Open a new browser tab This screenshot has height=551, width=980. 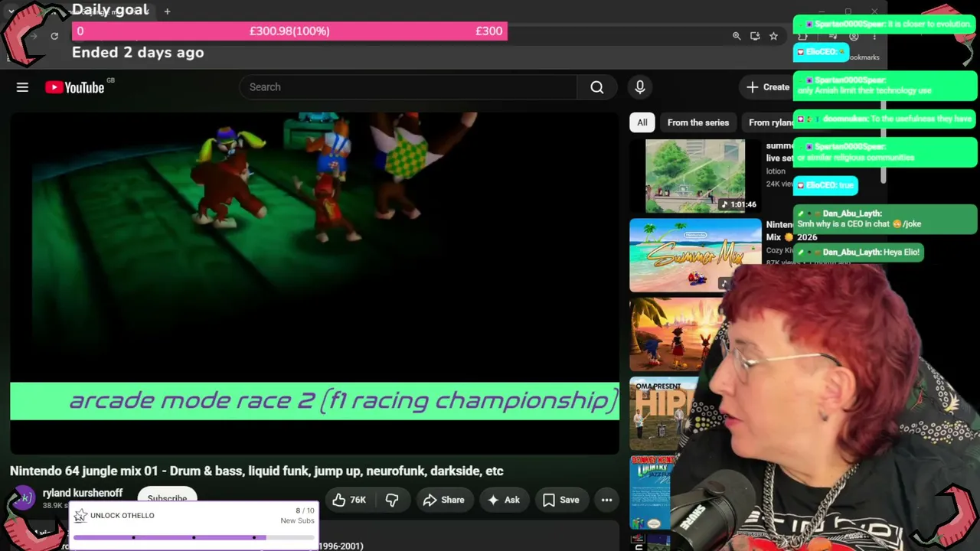(x=167, y=11)
